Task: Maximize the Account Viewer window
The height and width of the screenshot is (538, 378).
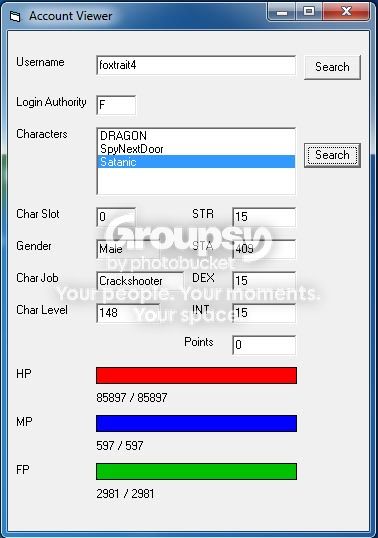Action: [x=309, y=12]
